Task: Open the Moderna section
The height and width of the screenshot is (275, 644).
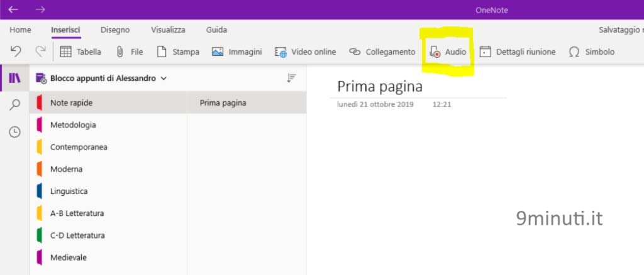Action: click(108, 169)
